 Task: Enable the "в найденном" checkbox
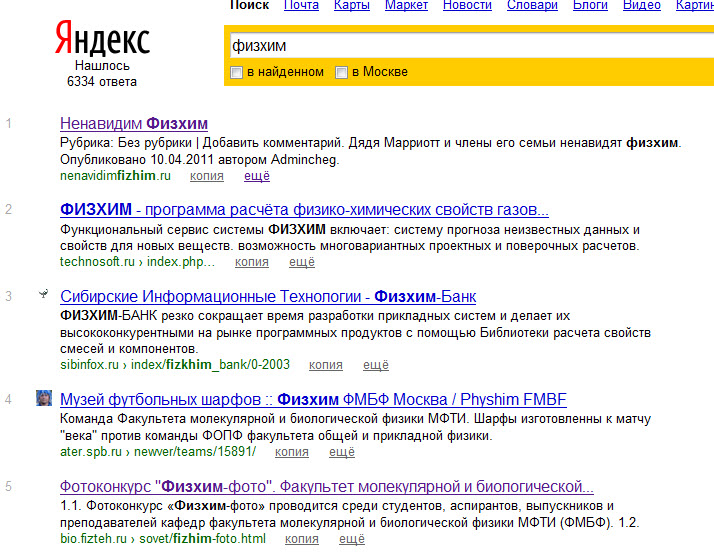click(x=236, y=72)
